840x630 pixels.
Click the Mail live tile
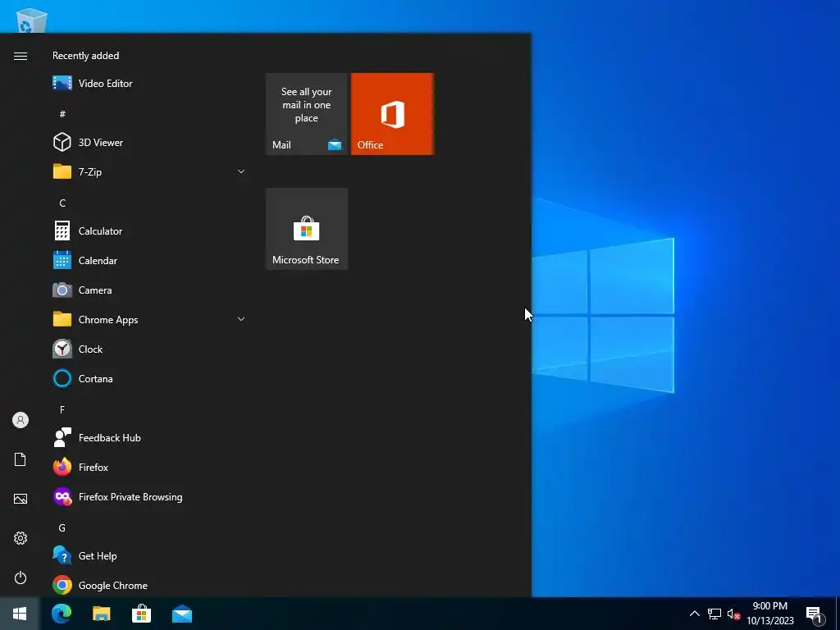click(x=307, y=114)
